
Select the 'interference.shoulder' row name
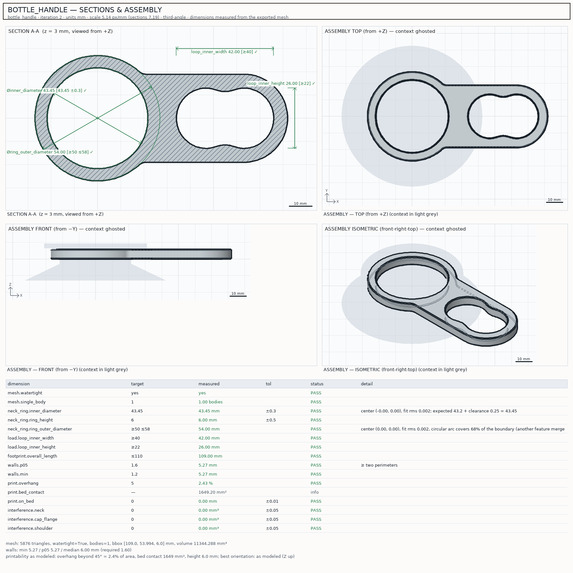tap(30, 528)
